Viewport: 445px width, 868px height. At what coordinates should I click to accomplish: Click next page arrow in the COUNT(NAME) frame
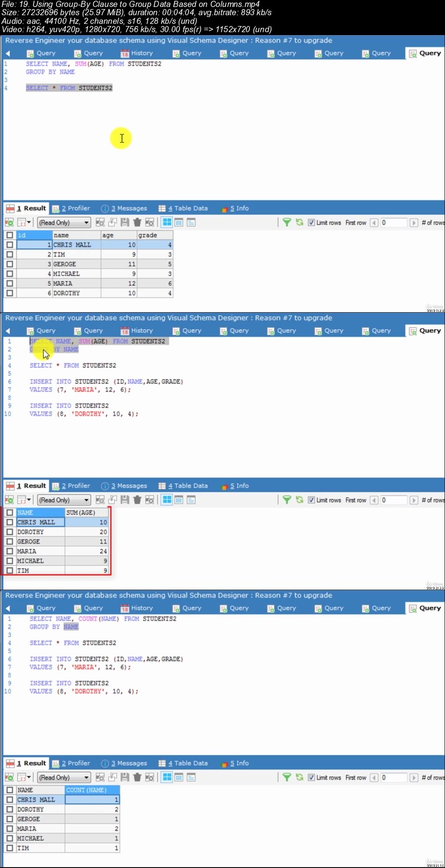coord(414,778)
